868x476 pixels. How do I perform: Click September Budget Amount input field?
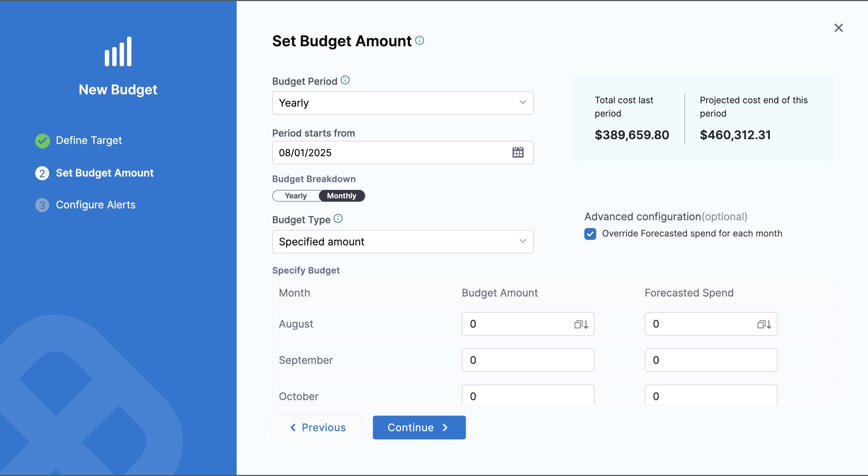[x=528, y=360]
